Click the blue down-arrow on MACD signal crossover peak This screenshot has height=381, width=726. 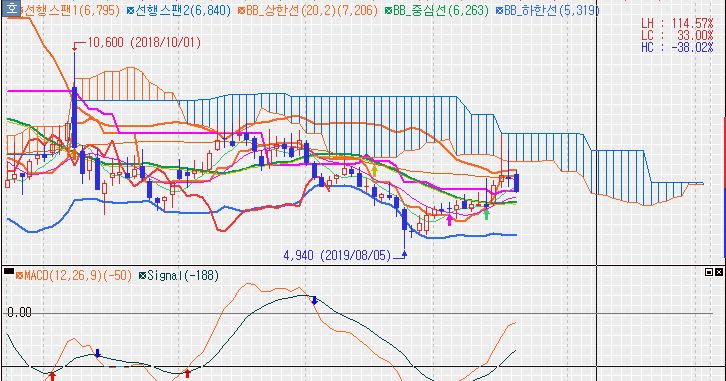tap(314, 300)
